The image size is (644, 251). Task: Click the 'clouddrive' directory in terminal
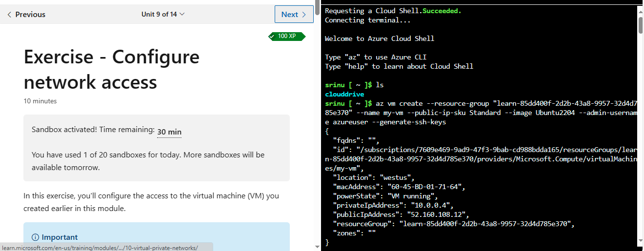point(344,94)
